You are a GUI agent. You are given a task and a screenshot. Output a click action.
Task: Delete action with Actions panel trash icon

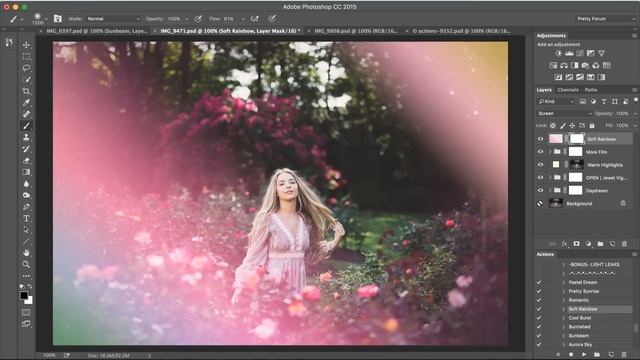pyautogui.click(x=624, y=354)
